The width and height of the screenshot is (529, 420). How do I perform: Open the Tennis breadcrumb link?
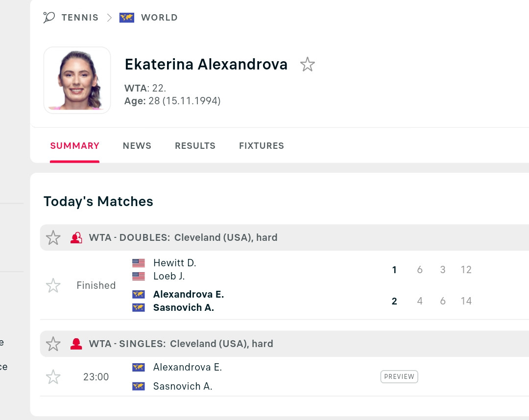click(80, 18)
